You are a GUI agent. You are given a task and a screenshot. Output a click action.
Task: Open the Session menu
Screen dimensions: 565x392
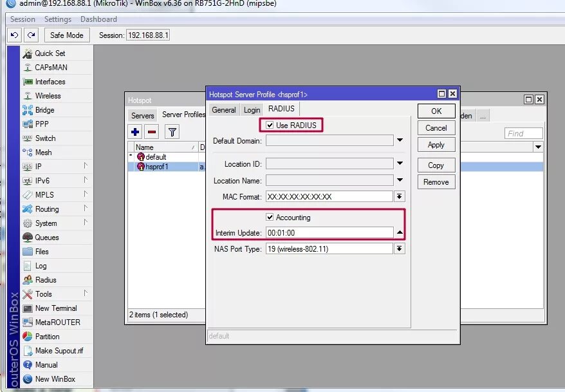23,19
